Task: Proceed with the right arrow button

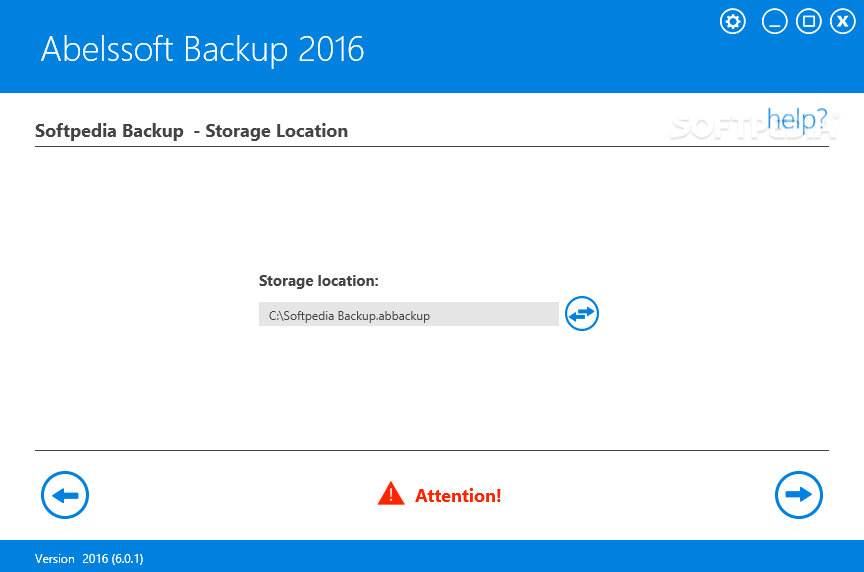Action: click(798, 495)
